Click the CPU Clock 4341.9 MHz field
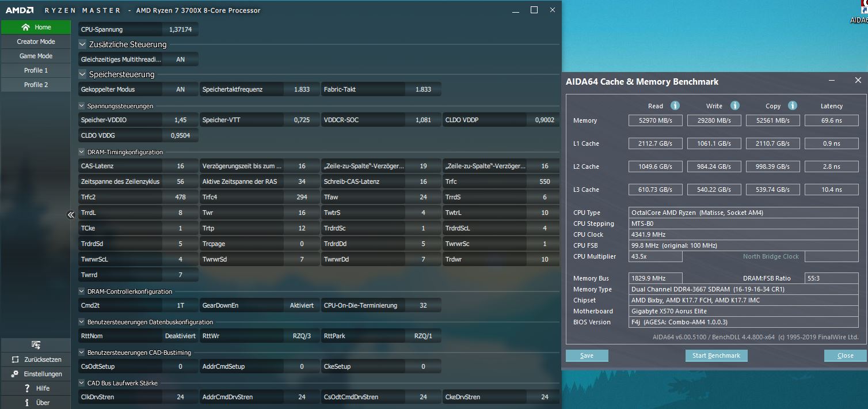Image resolution: width=868 pixels, height=409 pixels. [x=743, y=234]
